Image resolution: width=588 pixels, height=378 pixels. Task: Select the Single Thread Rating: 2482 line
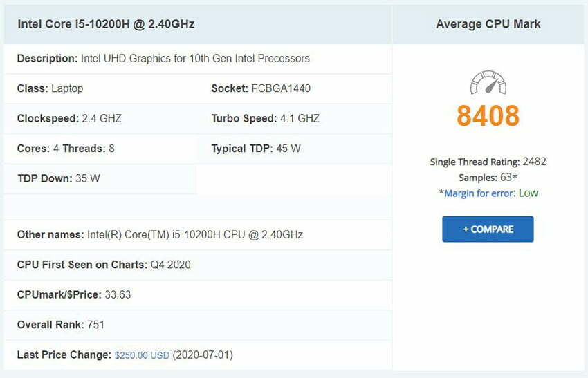click(x=488, y=162)
